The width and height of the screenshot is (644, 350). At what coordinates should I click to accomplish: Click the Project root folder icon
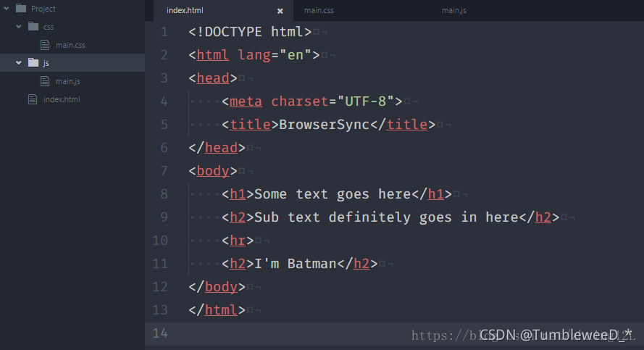20,9
